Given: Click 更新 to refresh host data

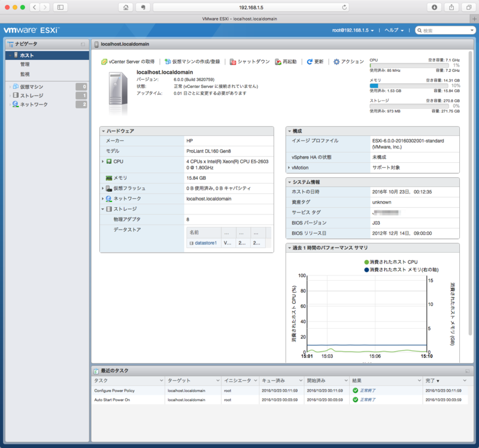Looking at the screenshot, I should 316,62.
